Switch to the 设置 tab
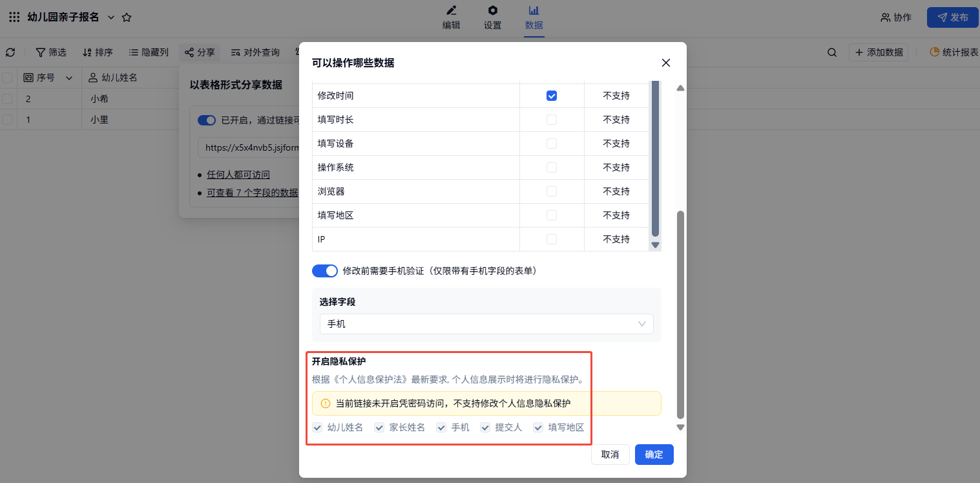The height and width of the screenshot is (483, 980). click(492, 17)
